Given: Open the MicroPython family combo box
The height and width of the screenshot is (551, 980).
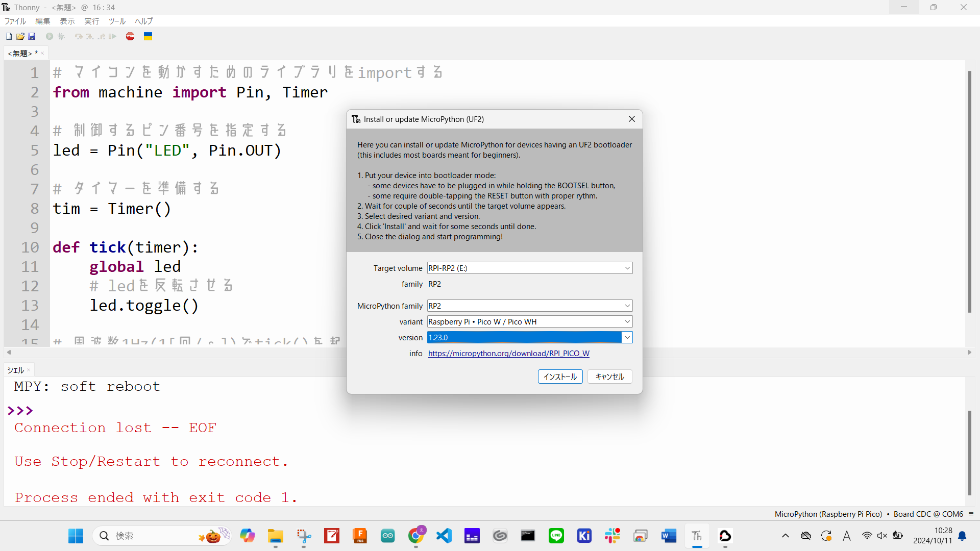Looking at the screenshot, I should click(x=627, y=306).
